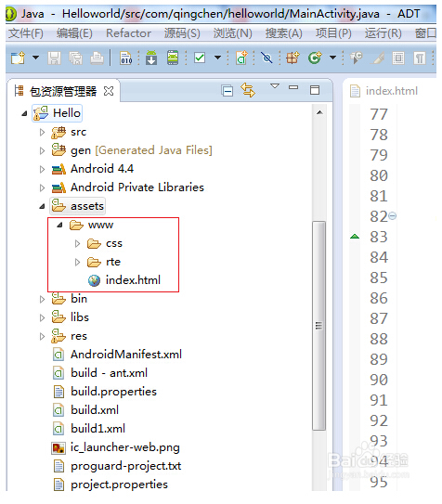Click the New Java Package icon
The image size is (442, 504).
[292, 58]
